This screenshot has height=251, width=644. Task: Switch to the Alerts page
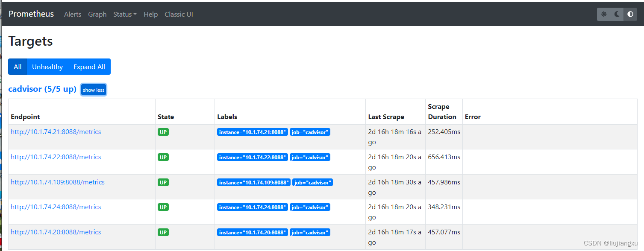pos(72,14)
